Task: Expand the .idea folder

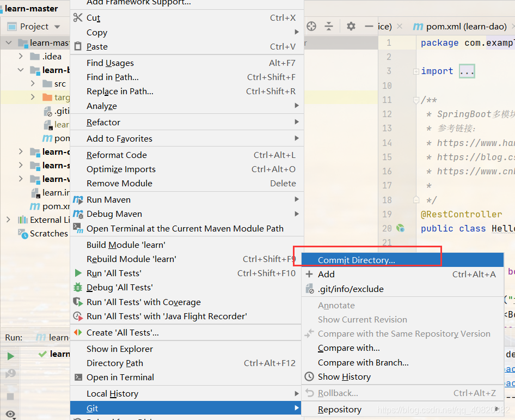Action: click(x=21, y=56)
